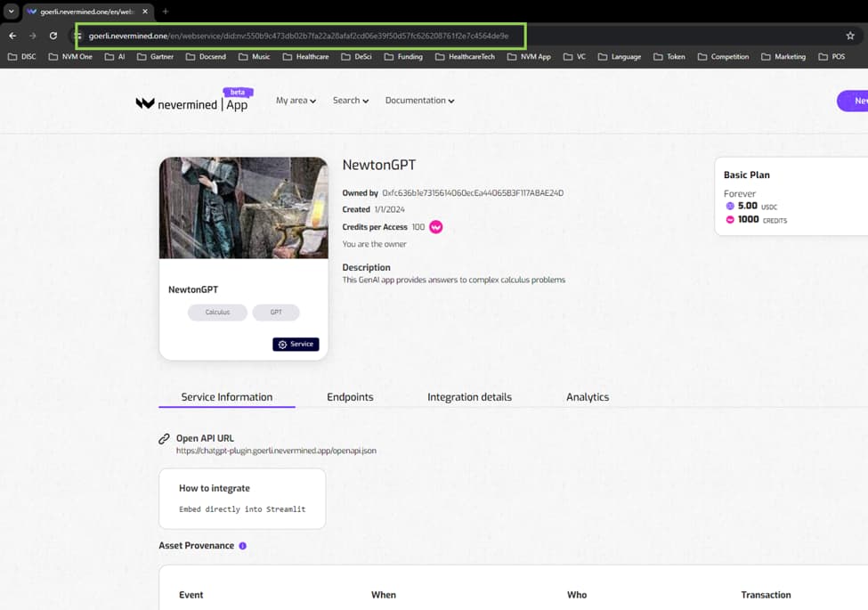Open the Healthcare bookmarks folder

pos(305,57)
